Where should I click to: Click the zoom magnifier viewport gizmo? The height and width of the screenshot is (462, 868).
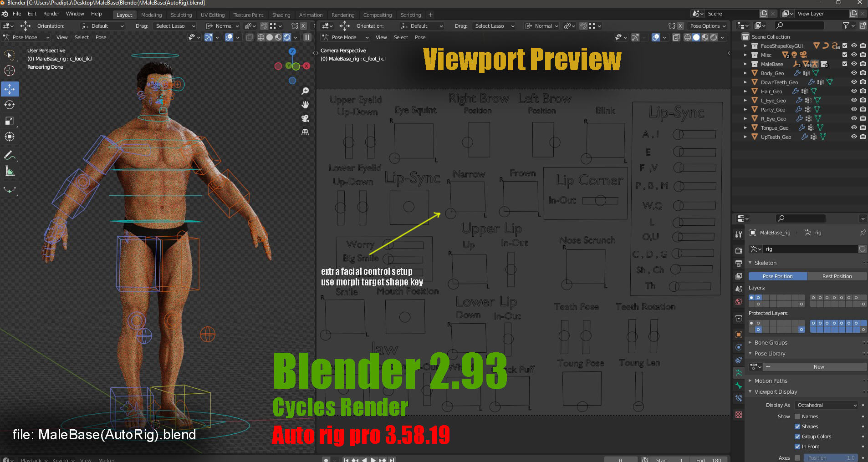pos(305,91)
